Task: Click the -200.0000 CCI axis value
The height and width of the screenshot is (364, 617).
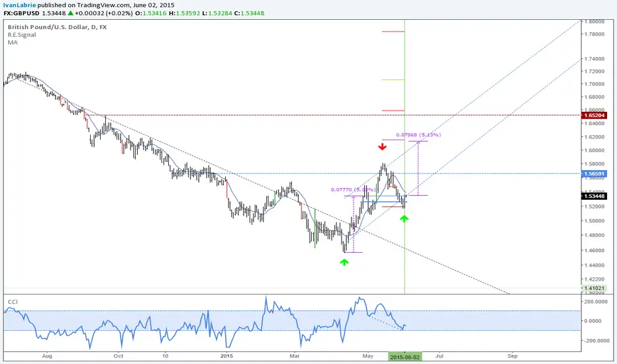Action: pos(596,340)
